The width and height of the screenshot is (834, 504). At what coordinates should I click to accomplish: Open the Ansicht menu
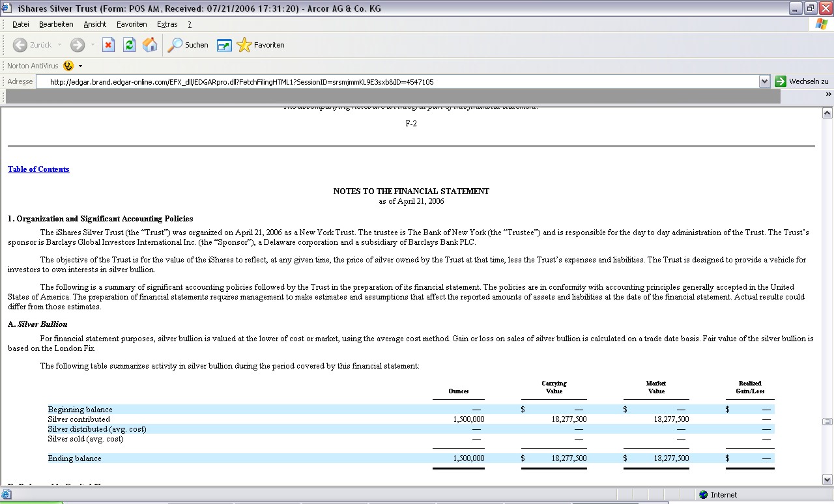[x=94, y=24]
